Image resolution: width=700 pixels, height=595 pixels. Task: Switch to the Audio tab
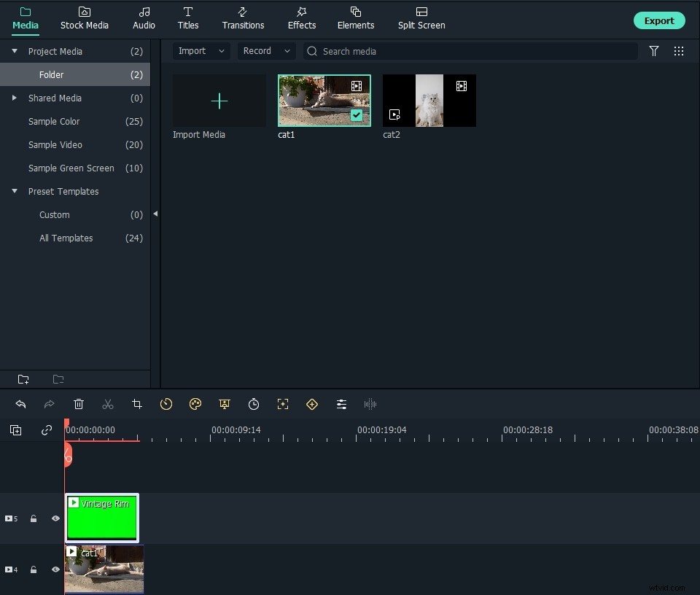pyautogui.click(x=144, y=19)
